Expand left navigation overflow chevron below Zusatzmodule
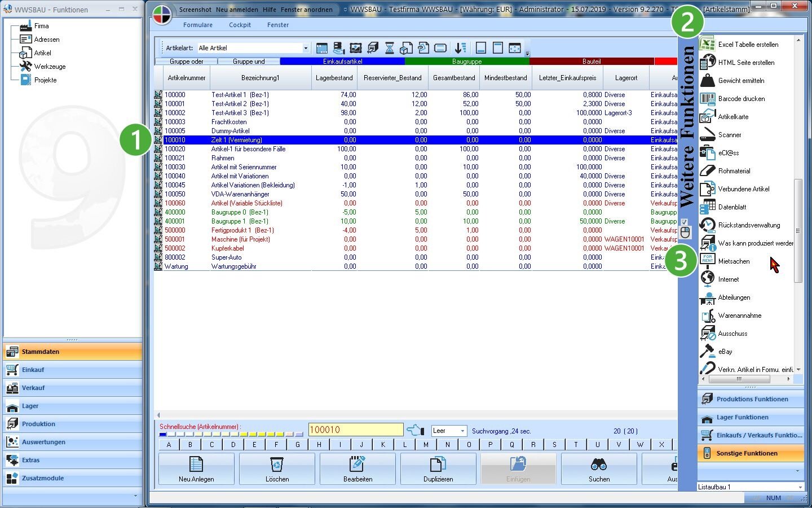This screenshot has height=508, width=812. (135, 496)
